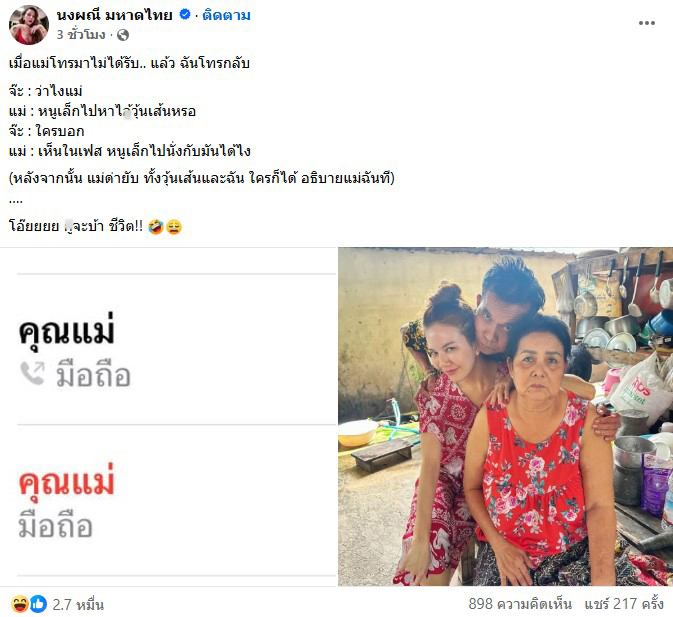The image size is (673, 617).
Task: Open the three-dot post options menu
Action: click(646, 23)
